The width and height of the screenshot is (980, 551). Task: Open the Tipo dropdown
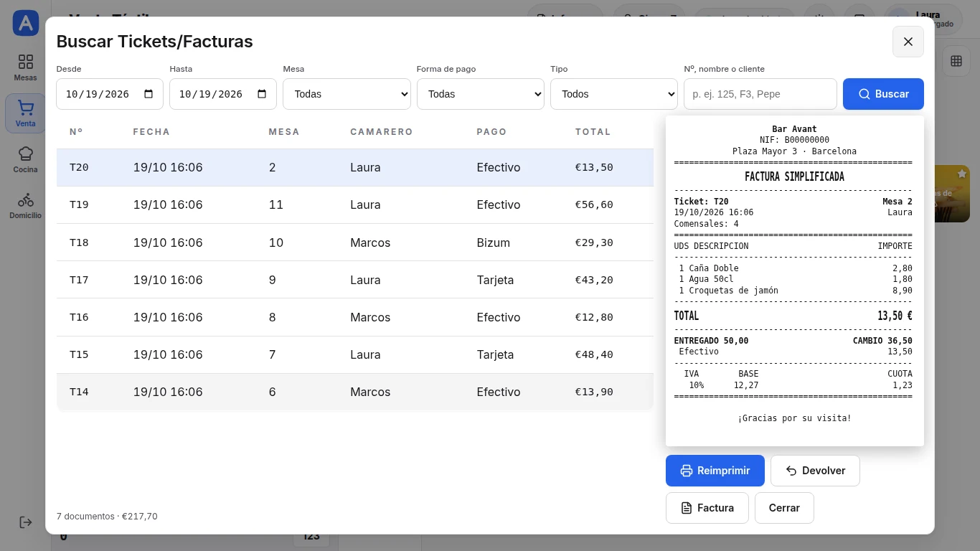click(x=613, y=94)
